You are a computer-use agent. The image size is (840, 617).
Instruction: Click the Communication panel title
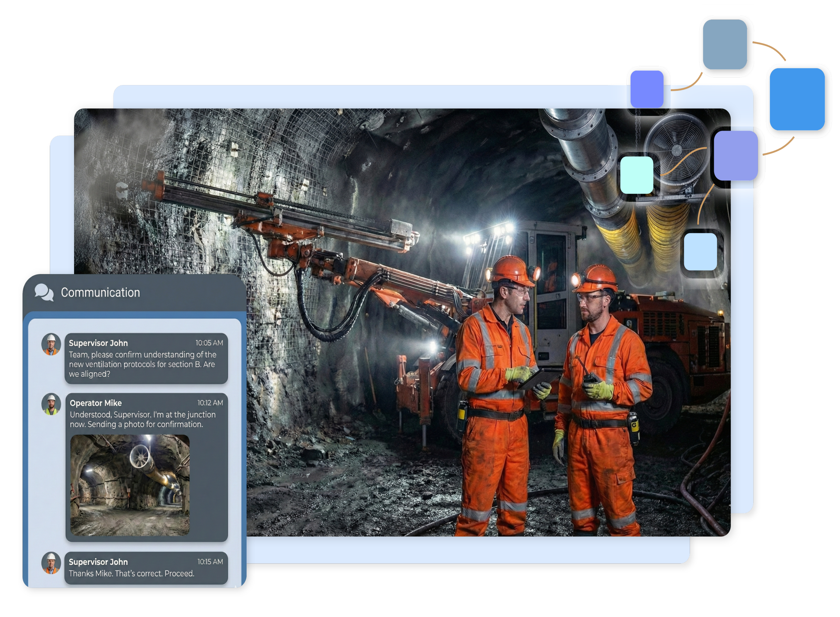point(100,292)
